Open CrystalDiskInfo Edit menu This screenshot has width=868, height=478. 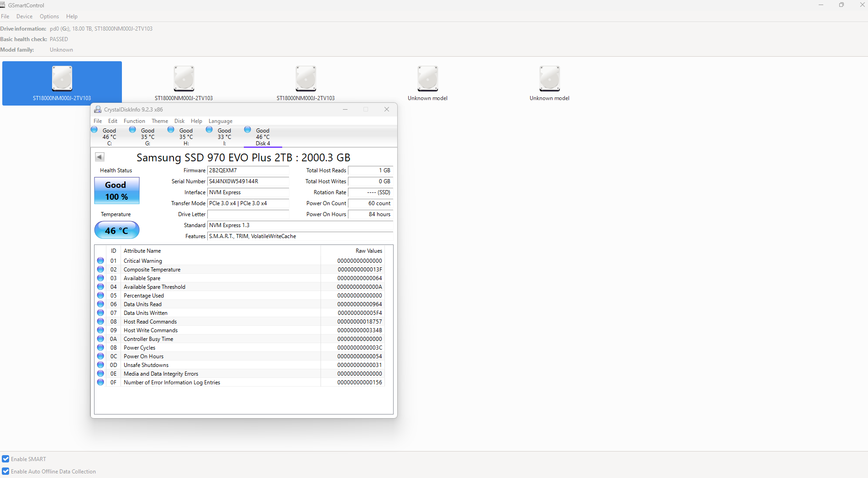(113, 121)
